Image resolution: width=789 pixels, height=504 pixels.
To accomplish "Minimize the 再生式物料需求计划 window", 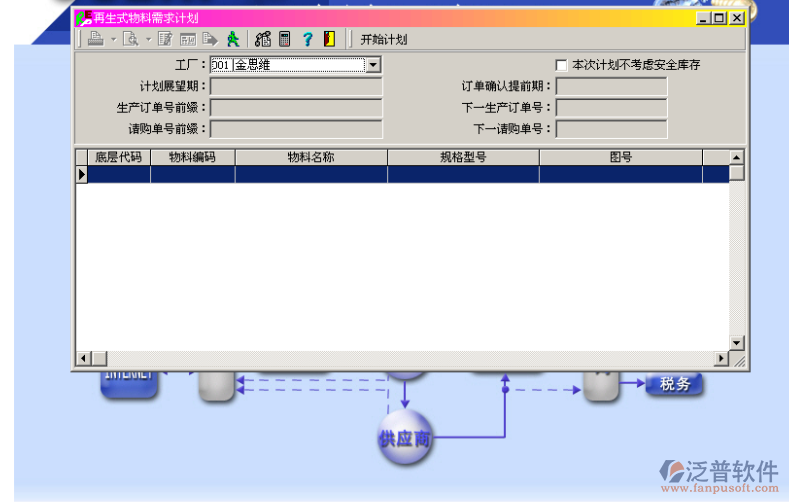I will pos(703,18).
